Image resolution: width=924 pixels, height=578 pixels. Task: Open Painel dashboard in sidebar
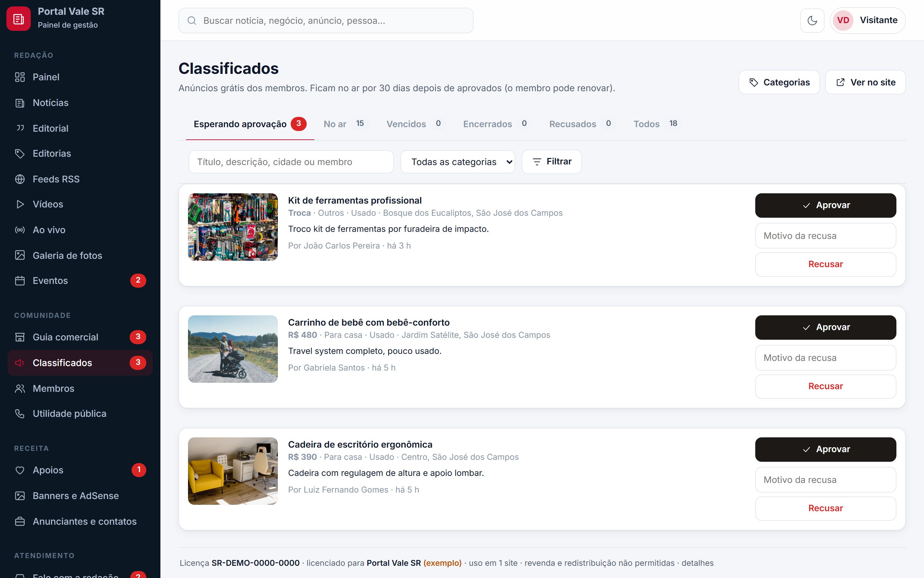tap(80, 77)
